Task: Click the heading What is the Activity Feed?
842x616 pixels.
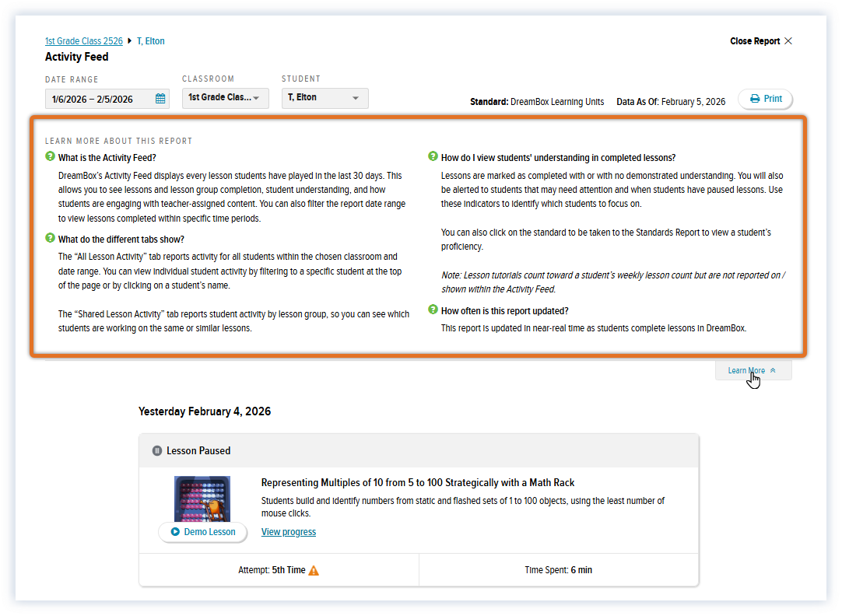Action: [x=107, y=158]
